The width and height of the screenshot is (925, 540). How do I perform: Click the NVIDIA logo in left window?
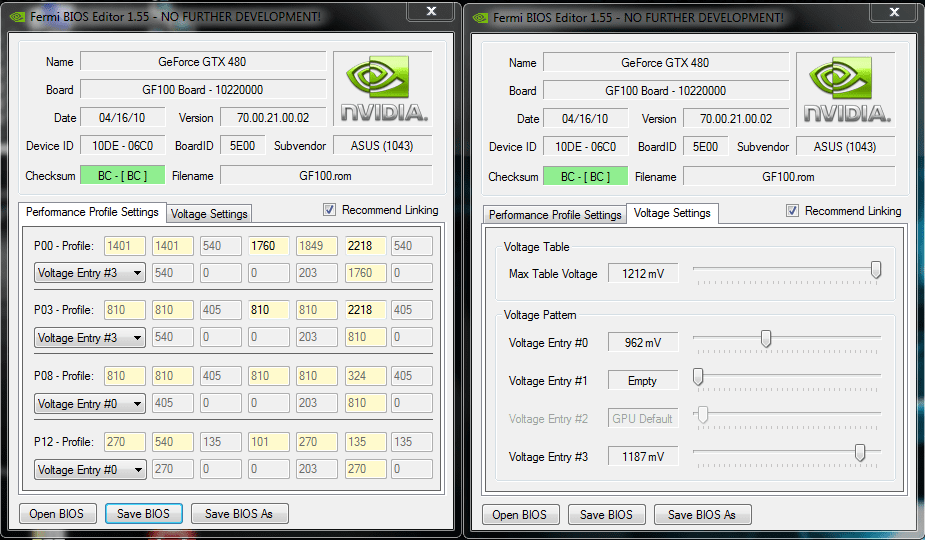point(383,89)
